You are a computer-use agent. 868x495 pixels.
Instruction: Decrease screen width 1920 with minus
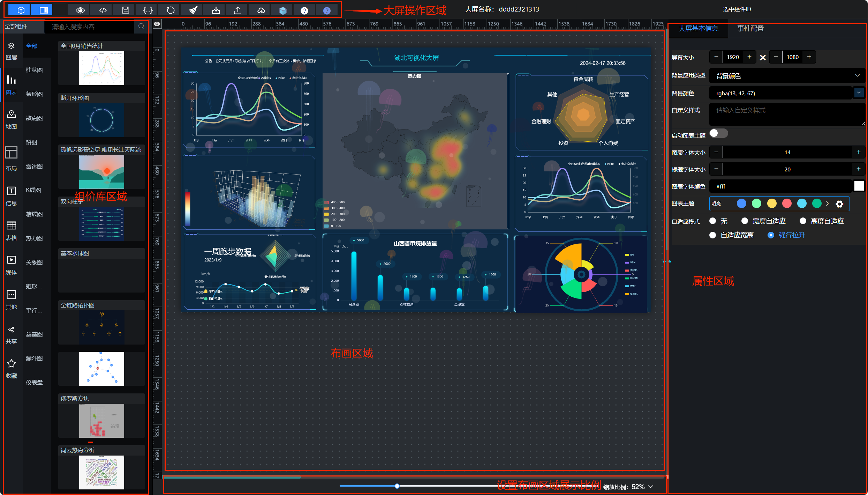pyautogui.click(x=716, y=57)
